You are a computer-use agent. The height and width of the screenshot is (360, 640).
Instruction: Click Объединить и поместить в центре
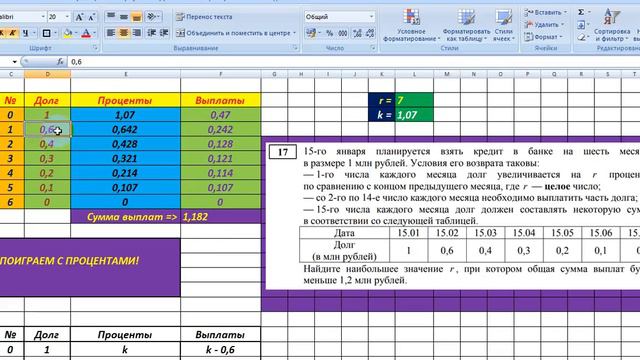tap(233, 33)
